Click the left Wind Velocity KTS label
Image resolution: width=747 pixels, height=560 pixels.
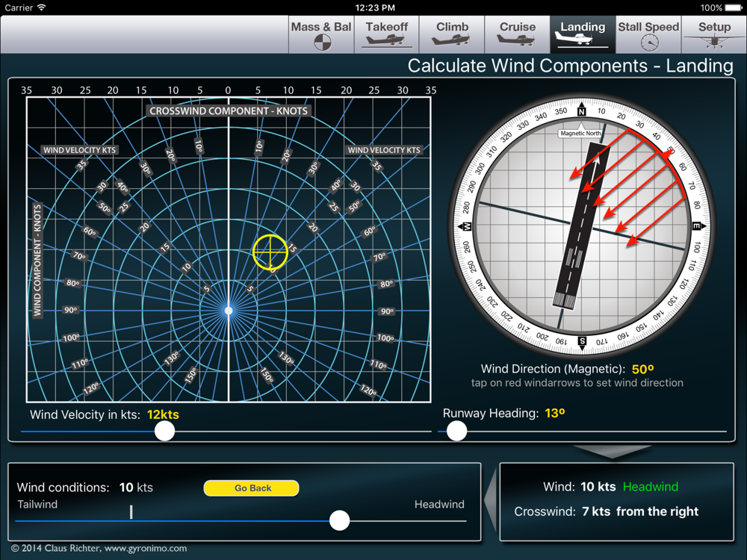pos(79,150)
